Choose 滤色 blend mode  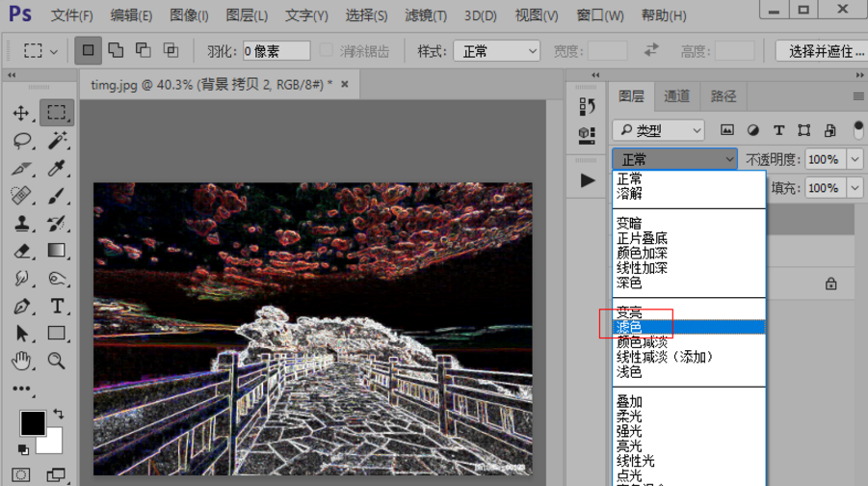pyautogui.click(x=689, y=328)
